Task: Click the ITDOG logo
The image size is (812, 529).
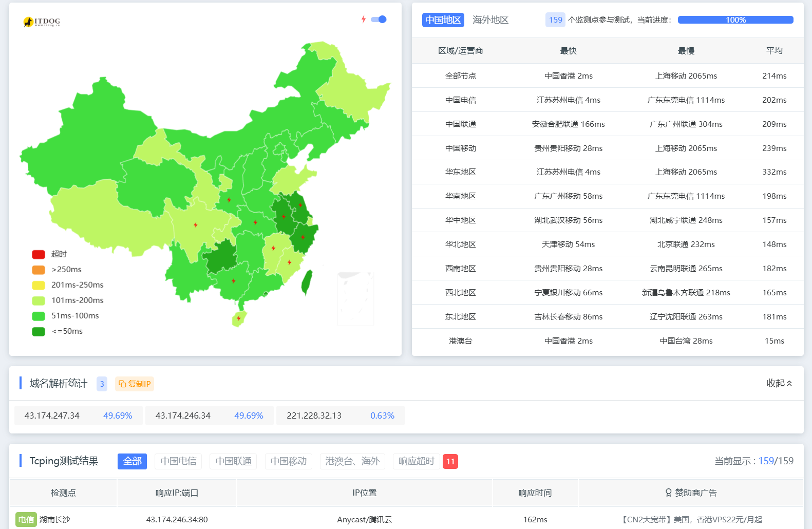Action: (x=42, y=22)
